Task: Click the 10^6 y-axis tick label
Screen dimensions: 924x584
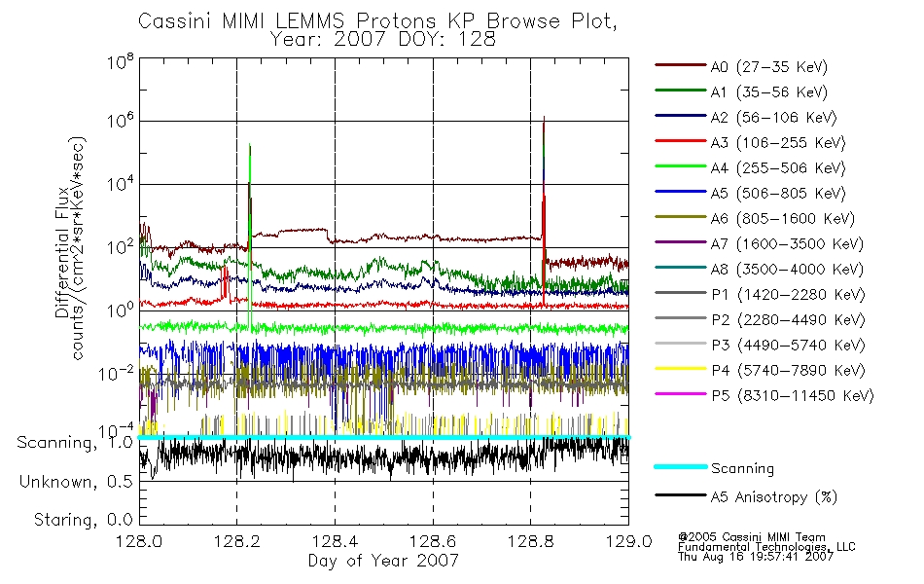Action: [120, 121]
